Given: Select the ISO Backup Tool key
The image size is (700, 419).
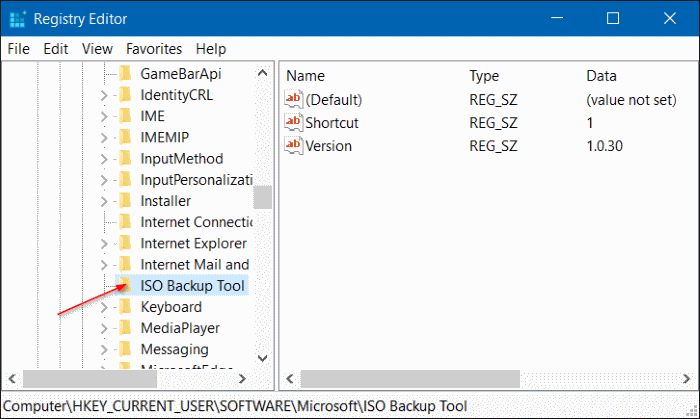Looking at the screenshot, I should (192, 286).
